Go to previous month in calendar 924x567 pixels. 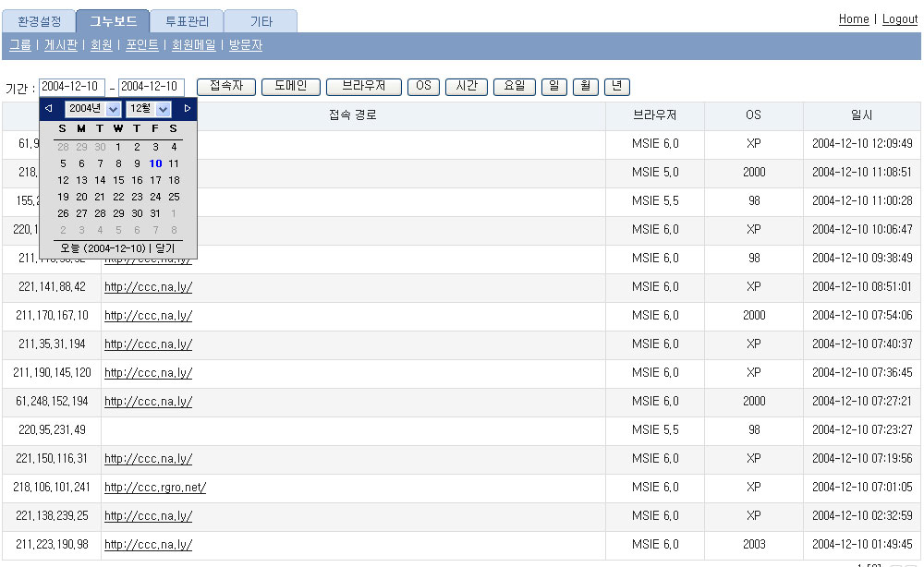tap(48, 109)
